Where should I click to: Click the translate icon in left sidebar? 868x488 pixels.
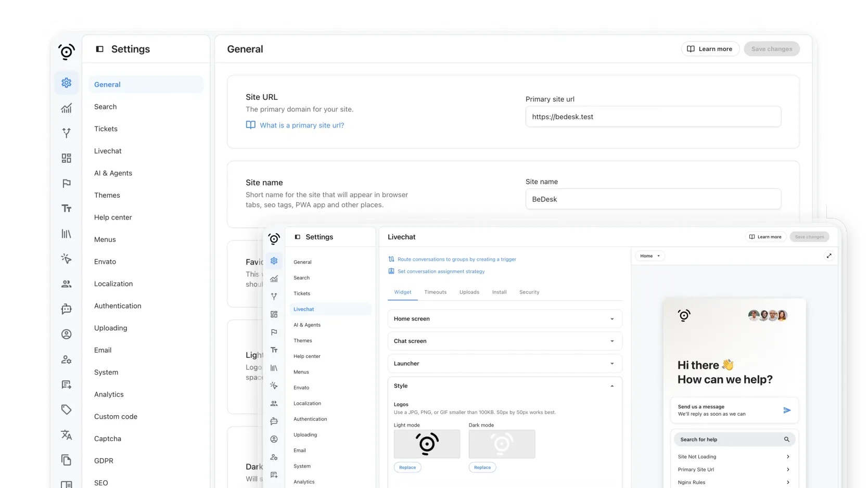point(67,435)
